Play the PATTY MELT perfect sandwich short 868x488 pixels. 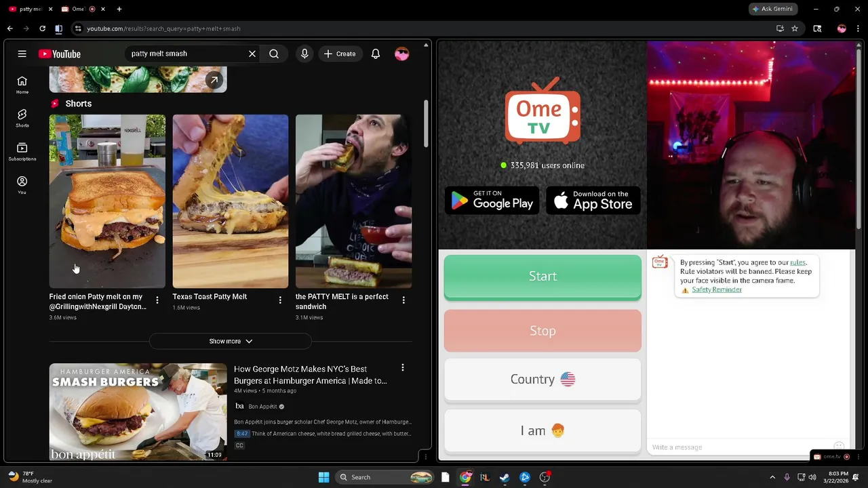point(353,201)
